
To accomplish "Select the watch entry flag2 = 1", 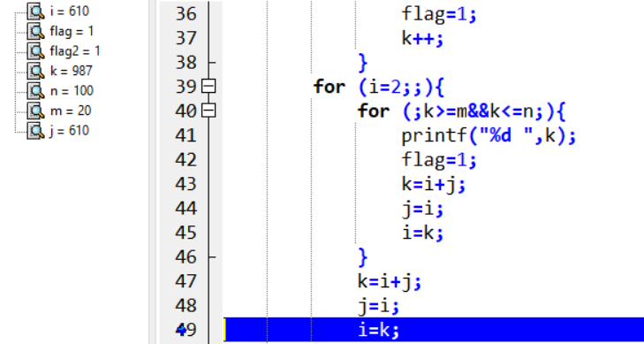I will pyautogui.click(x=75, y=51).
